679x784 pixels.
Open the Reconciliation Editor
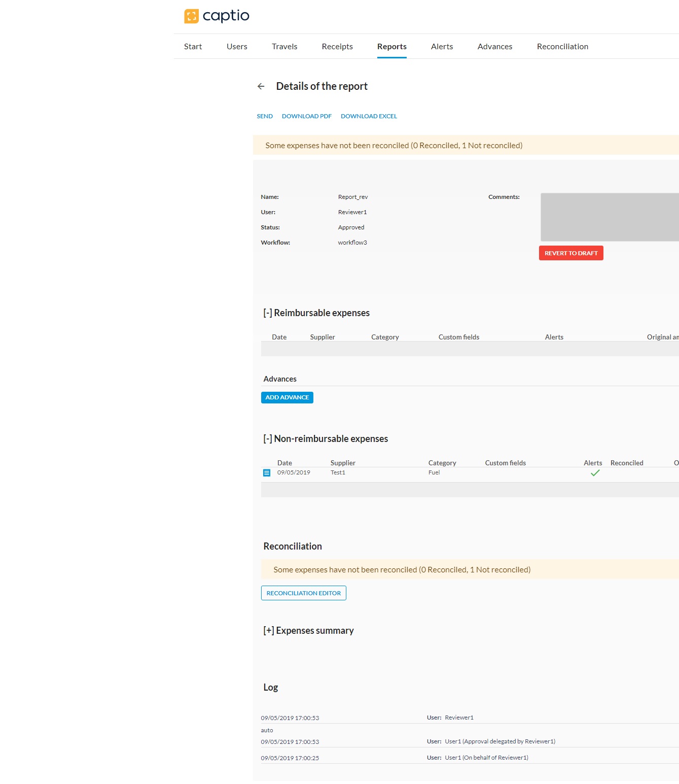tap(304, 593)
